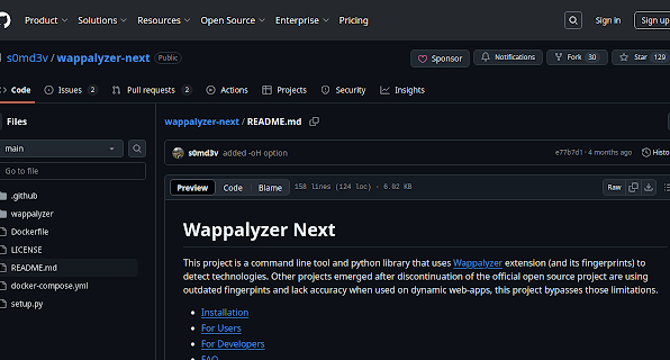Copy raw file contents icon
The width and height of the screenshot is (670, 360).
633,187
